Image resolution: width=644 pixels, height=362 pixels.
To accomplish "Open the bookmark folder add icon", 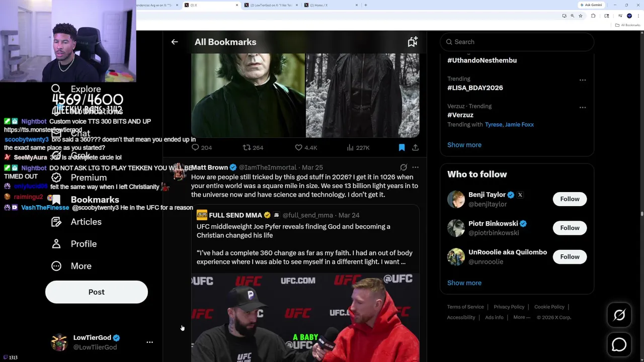I will (x=413, y=42).
